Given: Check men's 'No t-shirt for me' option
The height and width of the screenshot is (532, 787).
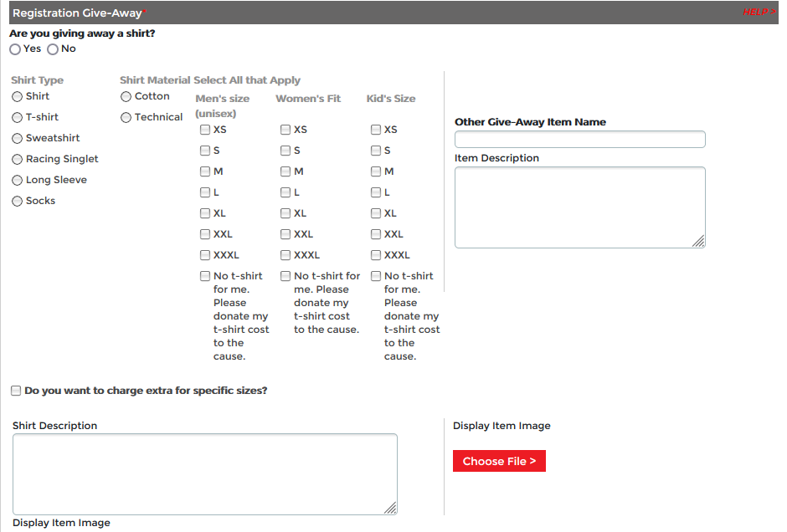Looking at the screenshot, I should [205, 276].
